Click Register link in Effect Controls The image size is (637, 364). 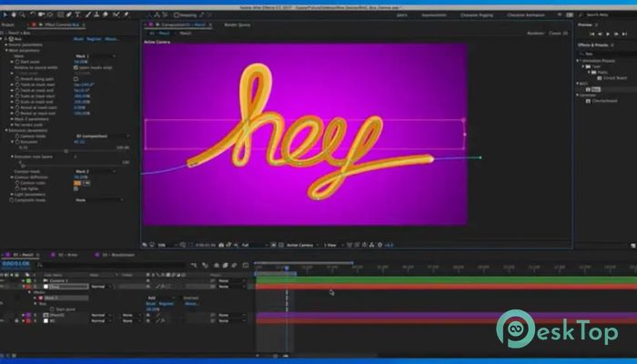[x=94, y=39]
